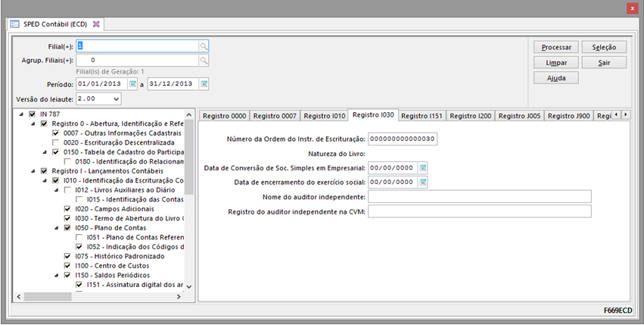
Task: Check I051 - Plano de Contas Referencial
Action: coord(79,237)
